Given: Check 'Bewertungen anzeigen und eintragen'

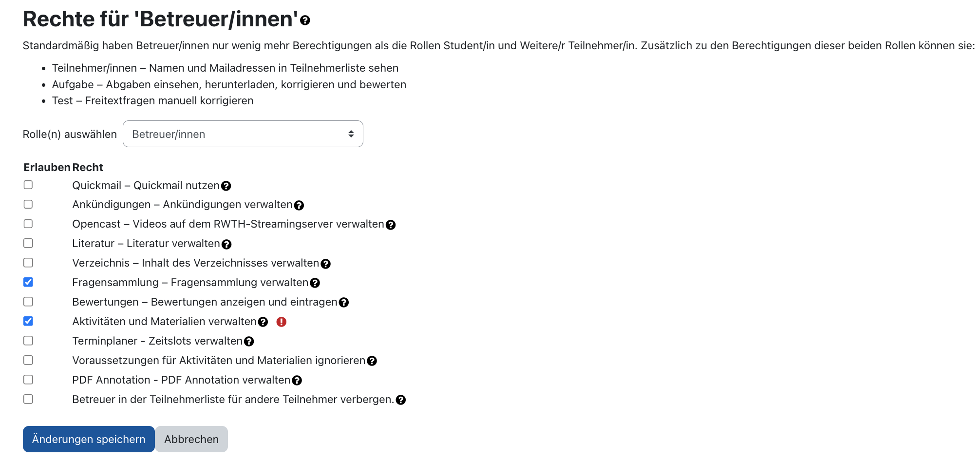Looking at the screenshot, I should coord(28,301).
